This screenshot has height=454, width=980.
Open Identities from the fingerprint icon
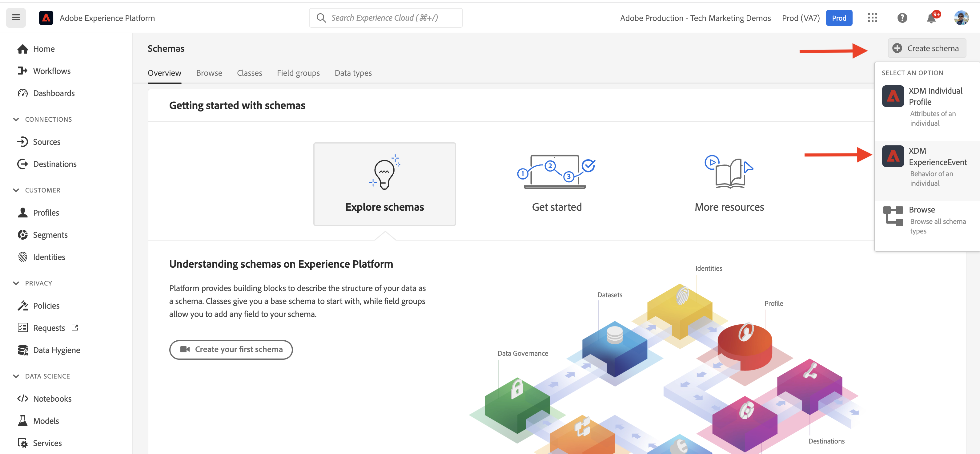[23, 257]
